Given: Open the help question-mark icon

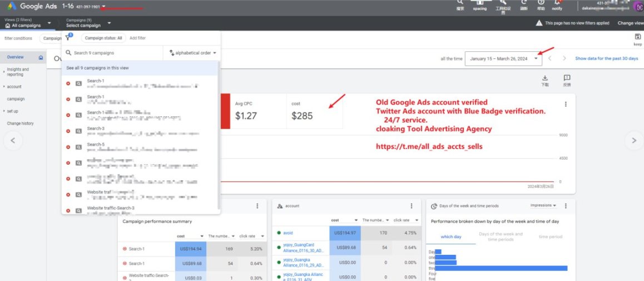Looking at the screenshot, I should (x=541, y=2).
